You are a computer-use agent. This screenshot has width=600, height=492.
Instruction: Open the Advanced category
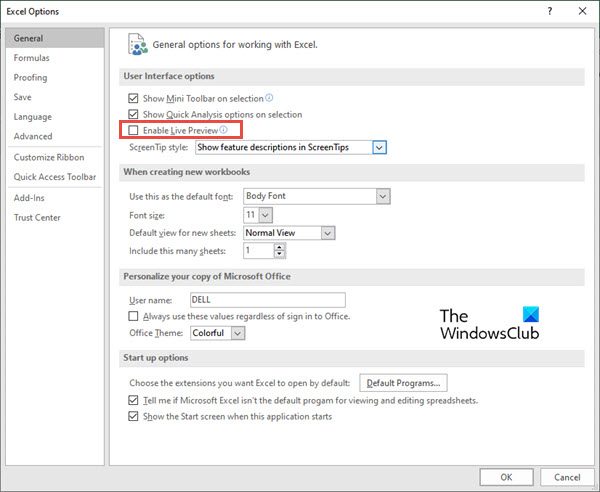tap(55, 136)
